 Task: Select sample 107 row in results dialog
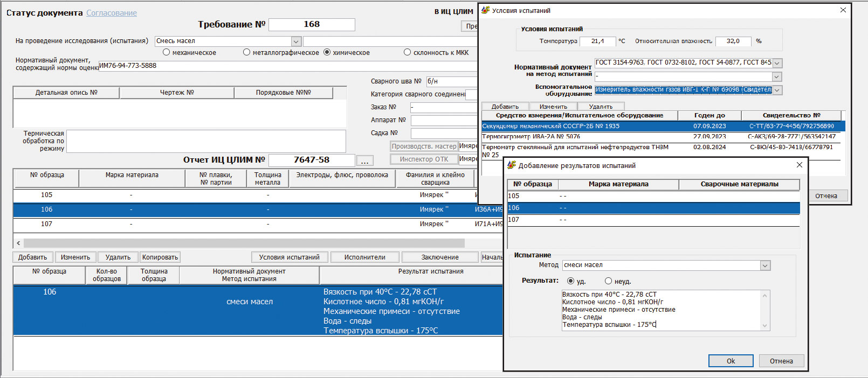(652, 220)
